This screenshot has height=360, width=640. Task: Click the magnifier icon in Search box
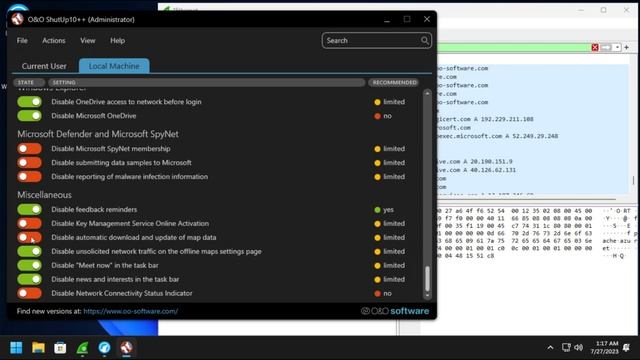pyautogui.click(x=425, y=40)
